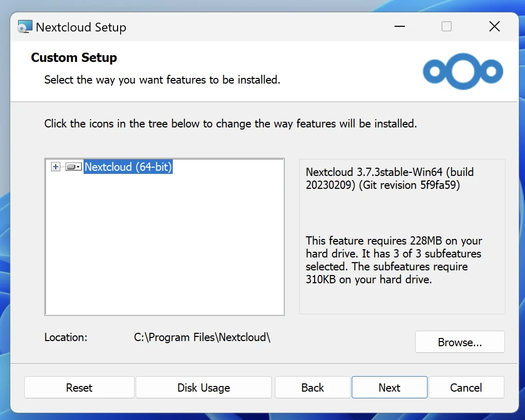Click the Nextcloud logo in the header
Image resolution: width=525 pixels, height=420 pixels.
(x=463, y=72)
